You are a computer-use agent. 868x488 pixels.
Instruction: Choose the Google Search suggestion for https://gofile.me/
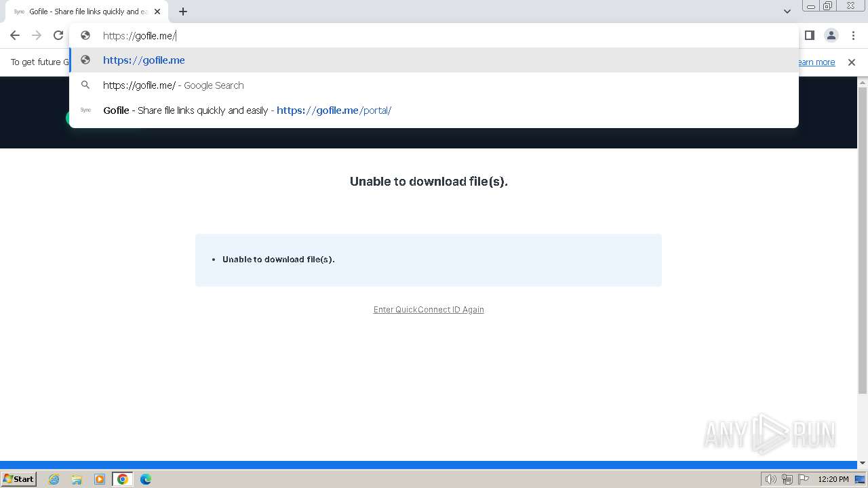coord(434,85)
